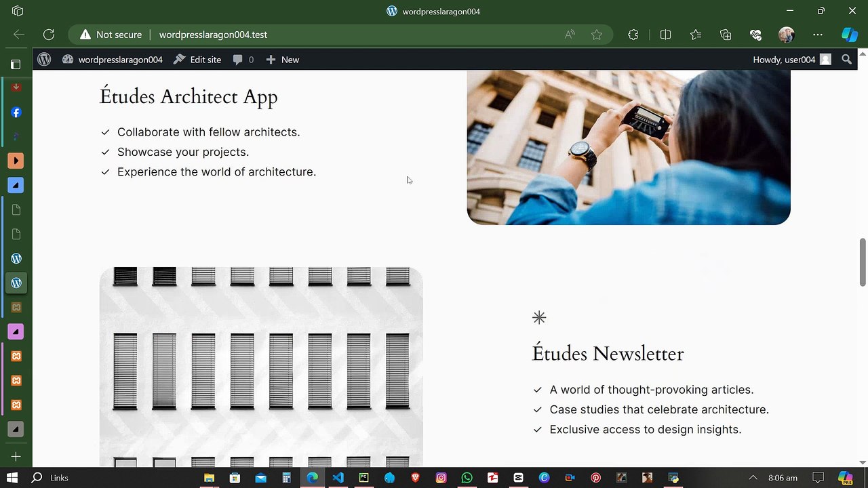Open File Explorer from the taskbar
Image resolution: width=868 pixels, height=488 pixels.
coord(209,478)
